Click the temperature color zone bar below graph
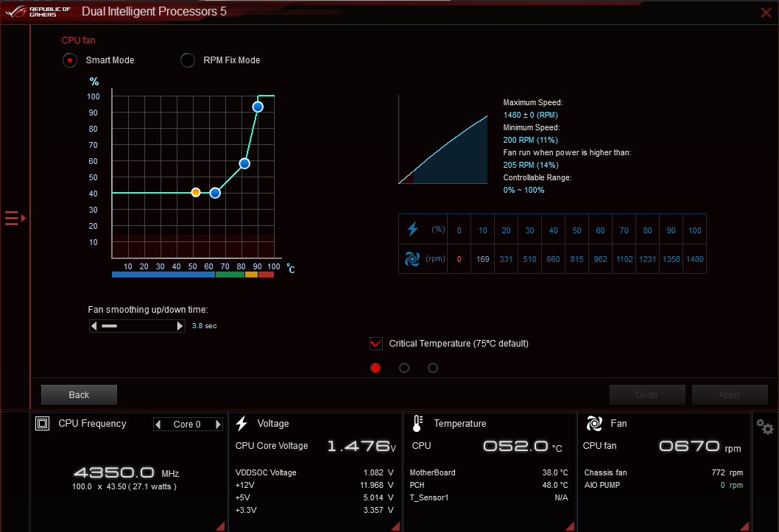The height and width of the screenshot is (532, 779). coord(193,274)
